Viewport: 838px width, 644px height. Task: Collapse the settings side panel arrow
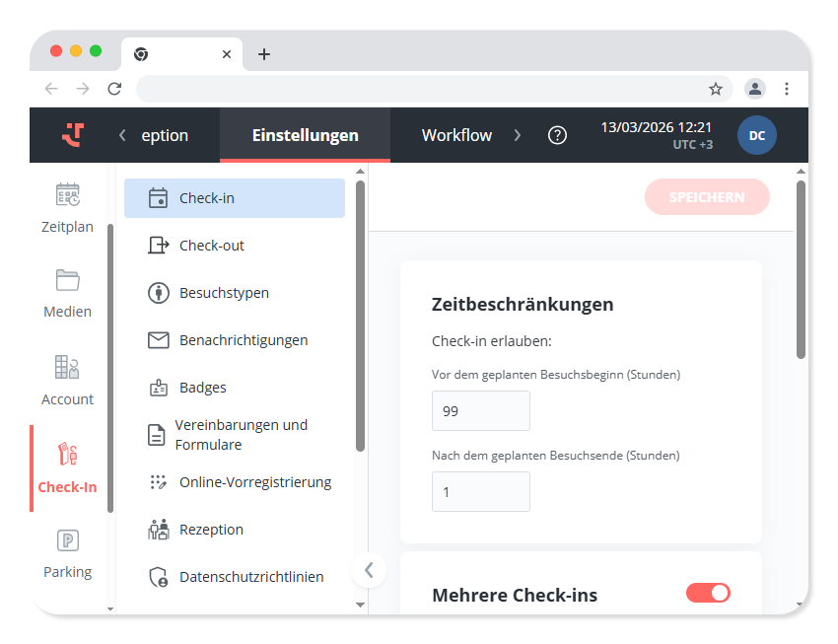(x=369, y=570)
